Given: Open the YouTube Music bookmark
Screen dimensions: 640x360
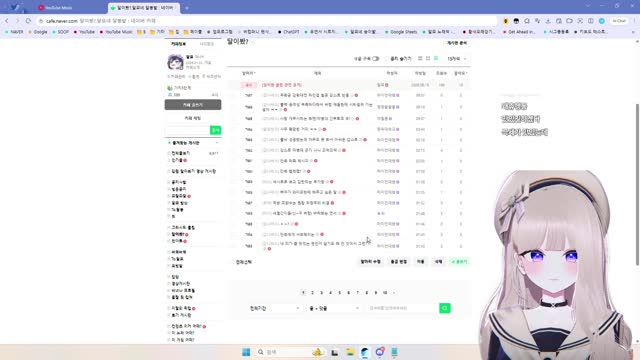Looking at the screenshot, I should [x=116, y=32].
